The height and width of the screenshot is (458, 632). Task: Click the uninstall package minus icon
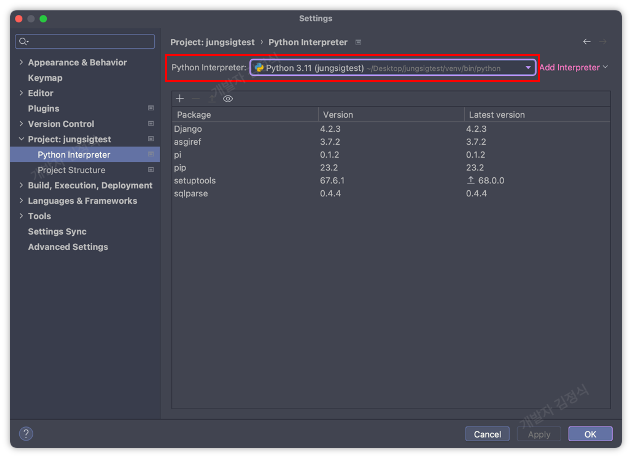tap(196, 98)
